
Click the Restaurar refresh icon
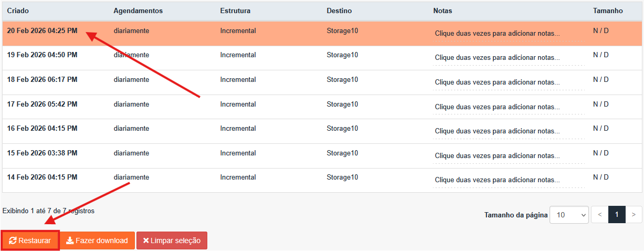click(x=13, y=240)
